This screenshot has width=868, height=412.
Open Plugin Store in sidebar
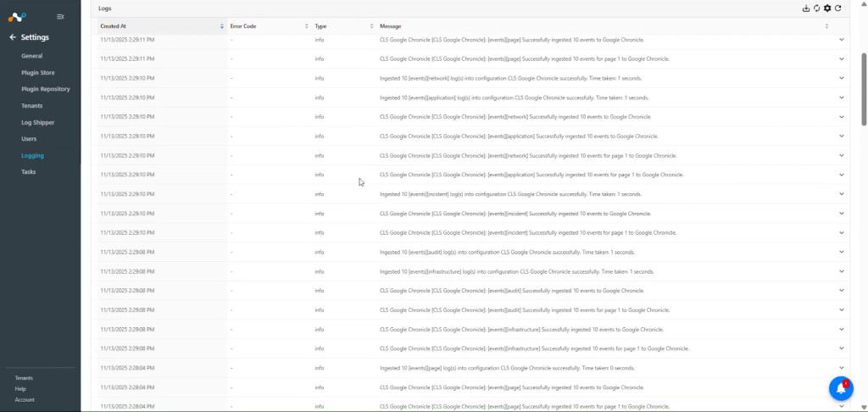[37, 73]
